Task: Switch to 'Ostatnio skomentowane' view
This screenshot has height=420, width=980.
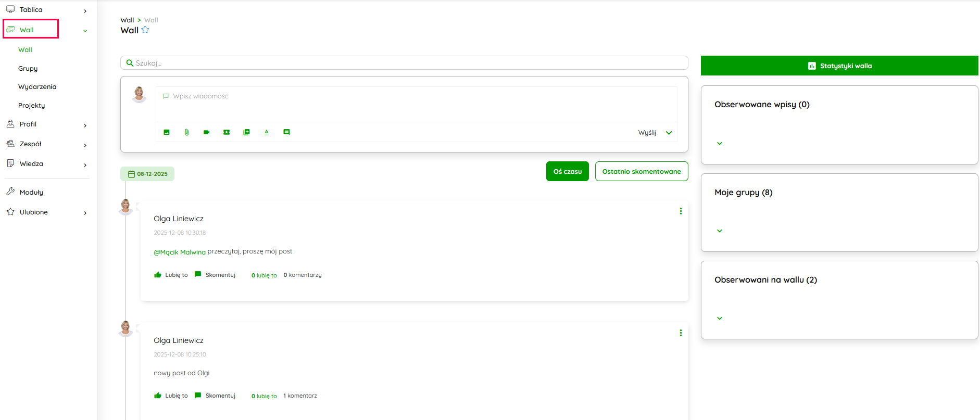Action: (x=641, y=171)
